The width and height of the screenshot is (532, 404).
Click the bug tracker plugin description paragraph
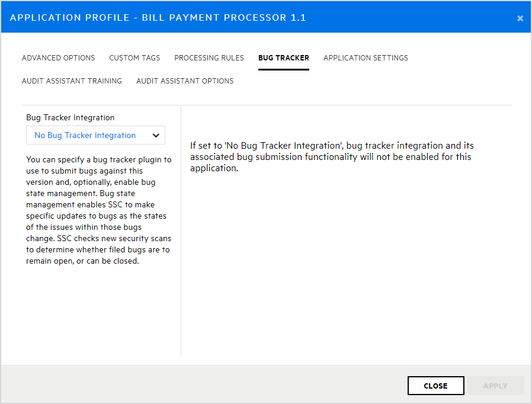pyautogui.click(x=98, y=210)
